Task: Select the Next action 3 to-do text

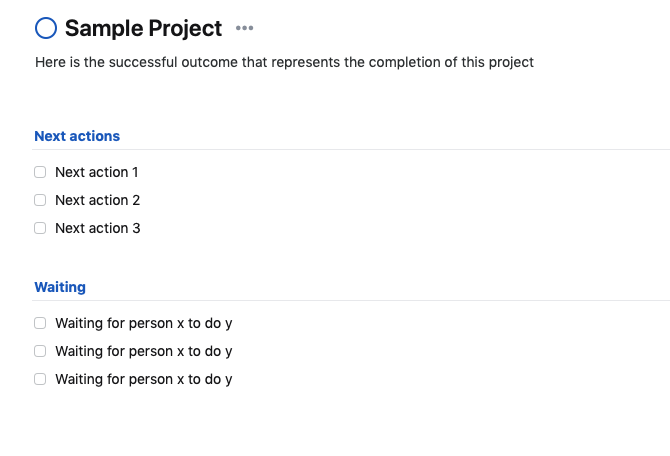Action: pyautogui.click(x=97, y=228)
